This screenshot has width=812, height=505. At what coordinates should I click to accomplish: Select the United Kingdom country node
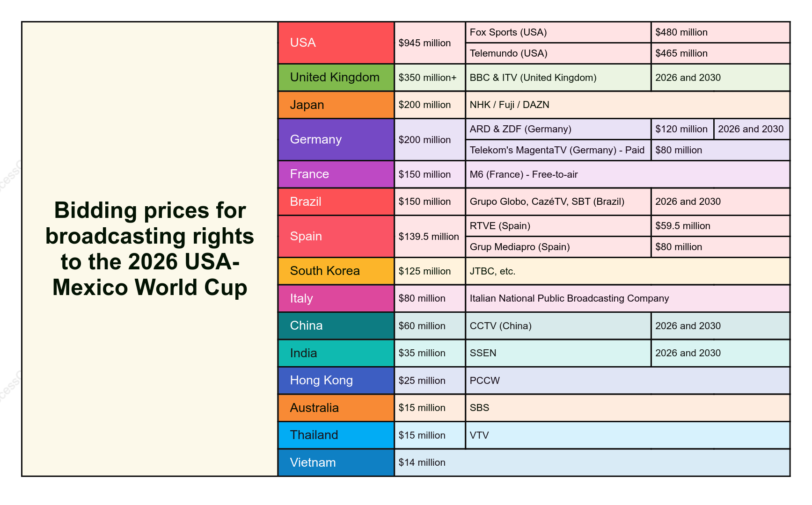pyautogui.click(x=336, y=77)
